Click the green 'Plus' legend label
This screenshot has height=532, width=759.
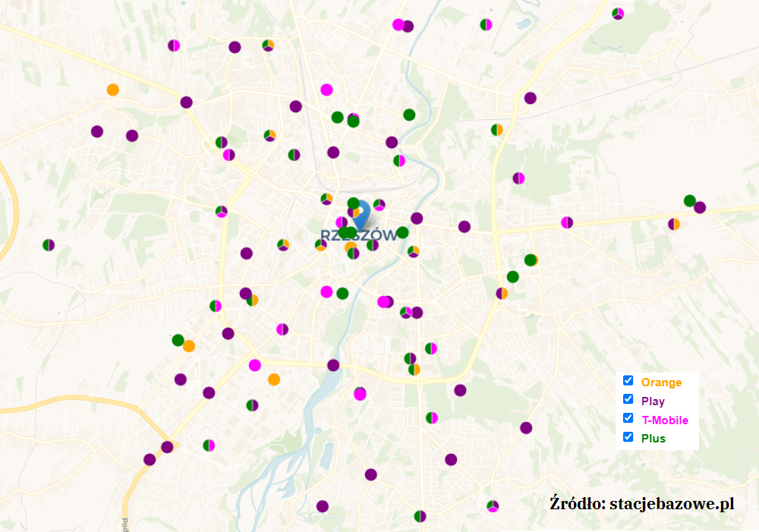pyautogui.click(x=653, y=439)
